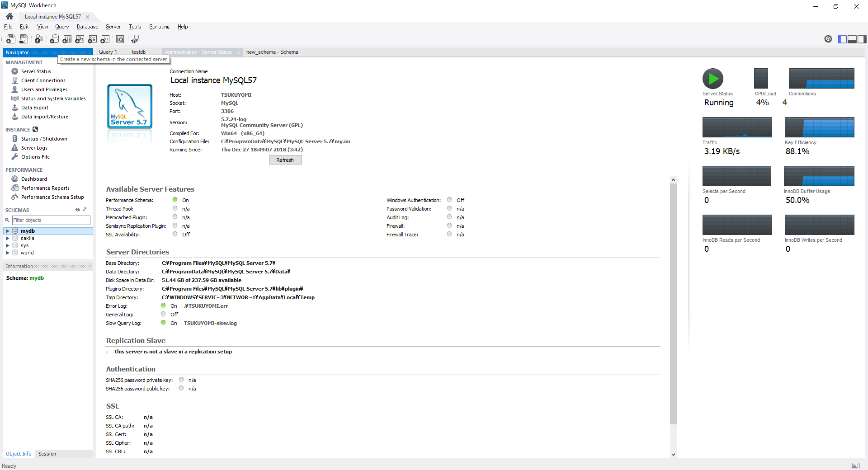Create new function toolbar icon

[105, 39]
